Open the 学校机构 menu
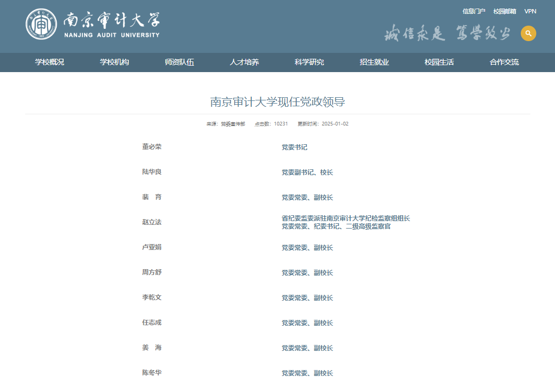The width and height of the screenshot is (555, 392). (114, 62)
